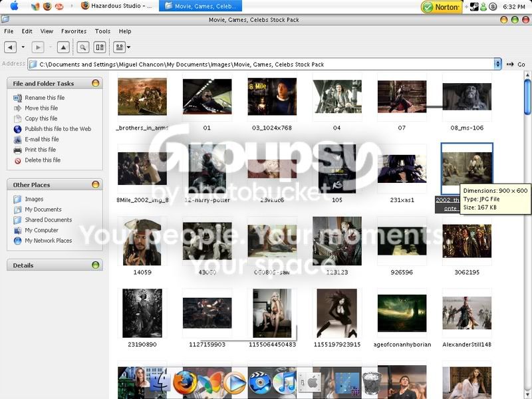This screenshot has width=532, height=399.
Task: Open the Back button history dropdown arrow
Action: point(23,47)
